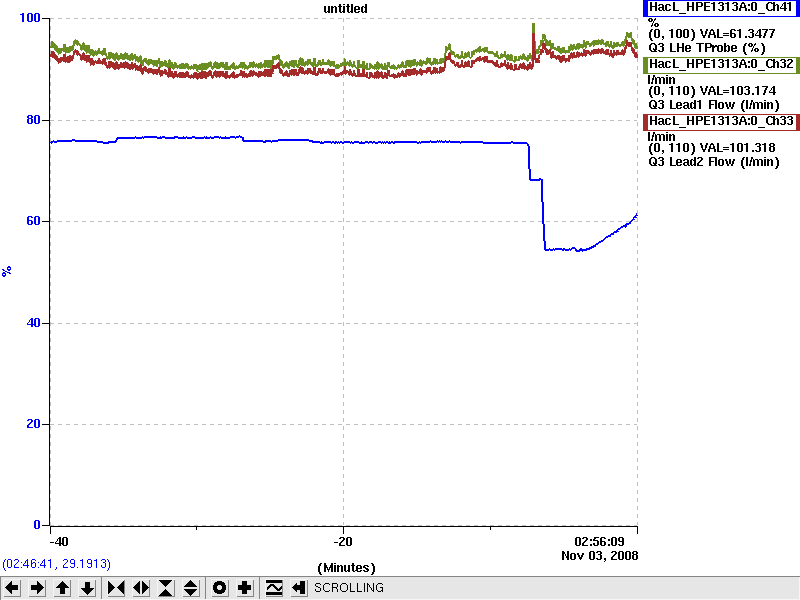The width and height of the screenshot is (800, 600).
Task: Pan the time axis left with arrow button
Action: 12,588
